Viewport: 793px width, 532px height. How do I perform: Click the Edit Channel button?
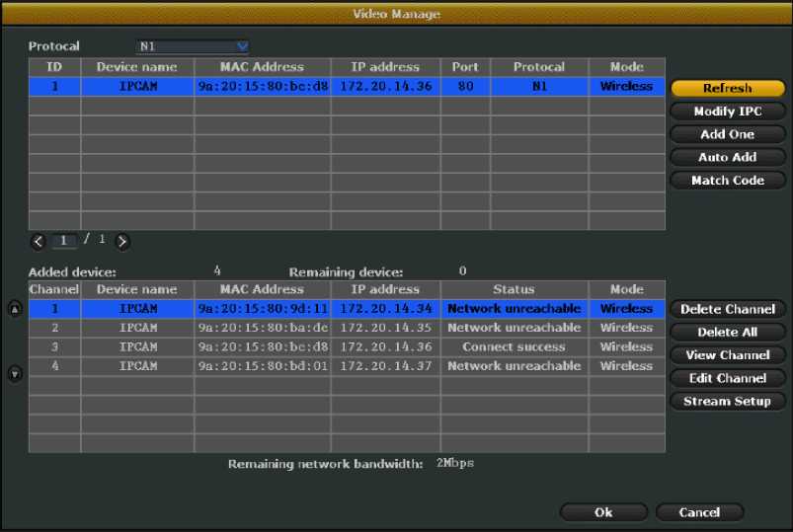tap(728, 378)
